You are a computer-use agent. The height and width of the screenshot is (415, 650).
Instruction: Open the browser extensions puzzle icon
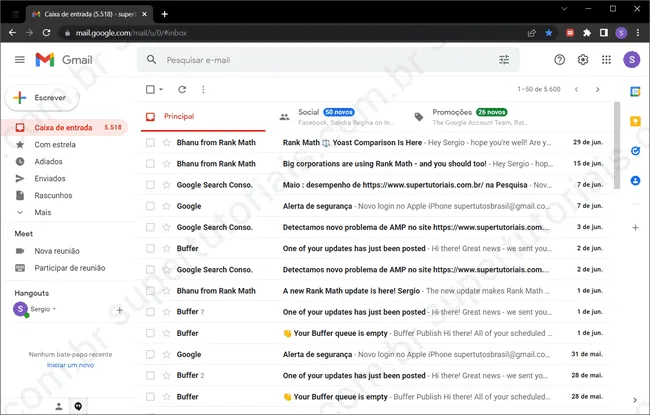point(587,33)
